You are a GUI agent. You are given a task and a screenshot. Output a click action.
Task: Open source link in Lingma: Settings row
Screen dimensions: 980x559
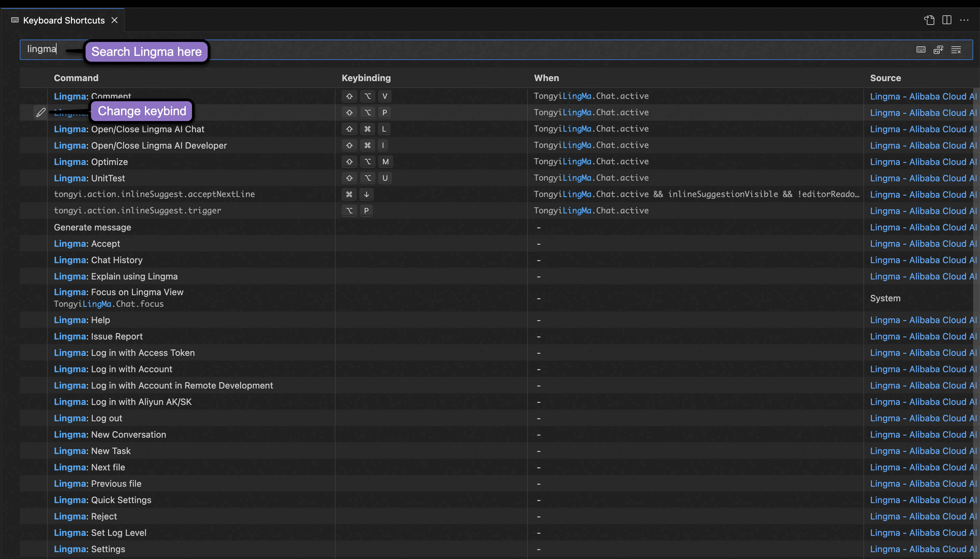click(923, 549)
